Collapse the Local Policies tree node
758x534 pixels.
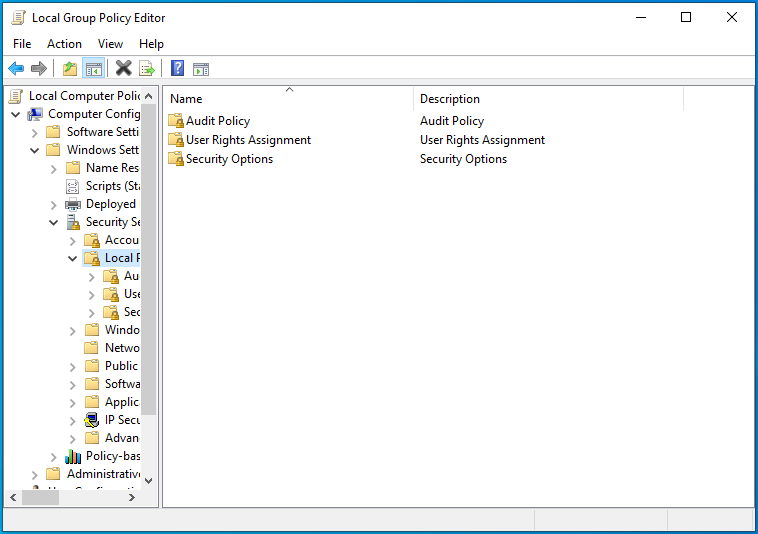[x=73, y=258]
